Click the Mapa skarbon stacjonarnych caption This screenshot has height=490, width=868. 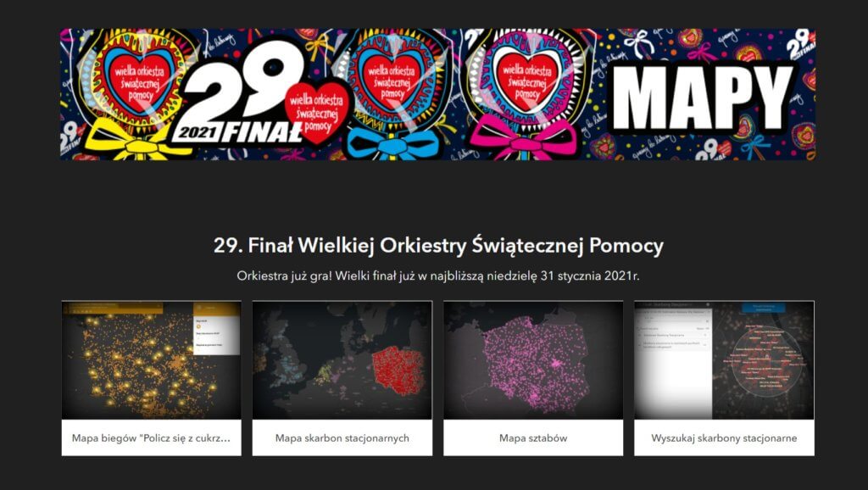click(342, 438)
